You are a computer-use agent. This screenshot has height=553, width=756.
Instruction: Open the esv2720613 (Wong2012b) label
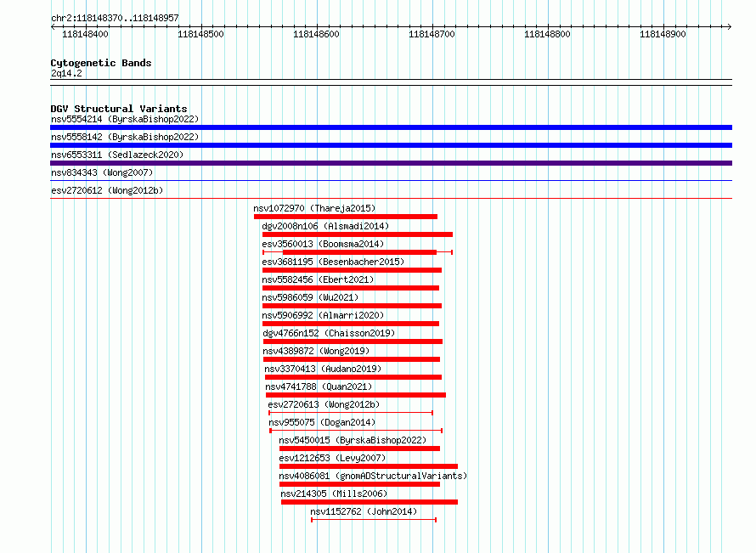pos(324,404)
